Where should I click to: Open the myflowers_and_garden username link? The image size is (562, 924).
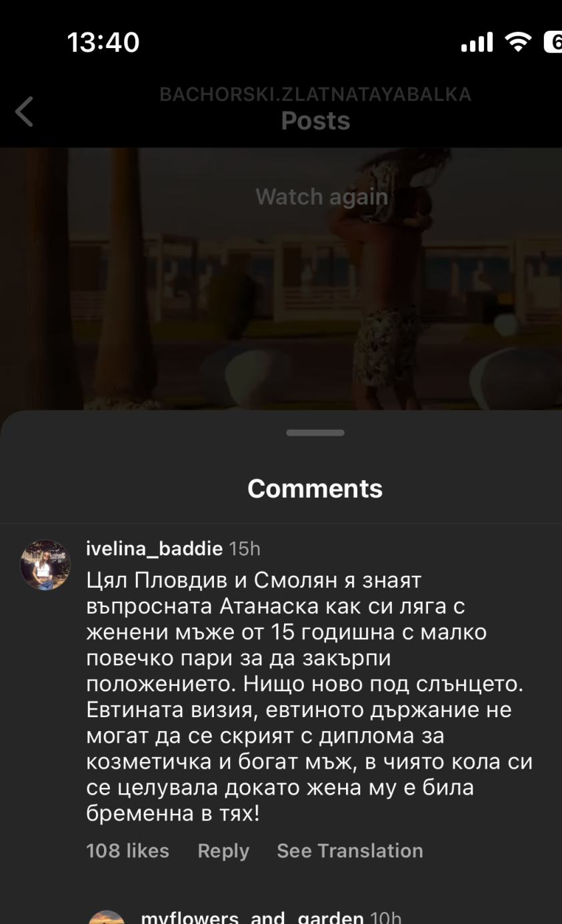[x=252, y=917]
